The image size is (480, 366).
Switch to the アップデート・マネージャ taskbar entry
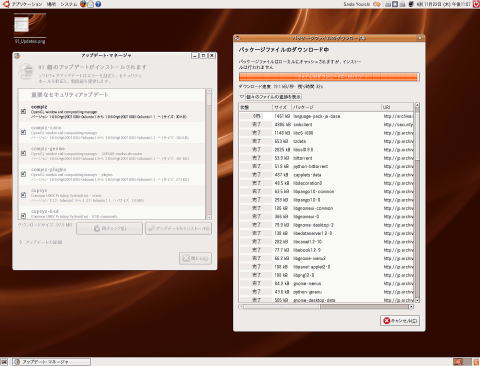(51, 362)
